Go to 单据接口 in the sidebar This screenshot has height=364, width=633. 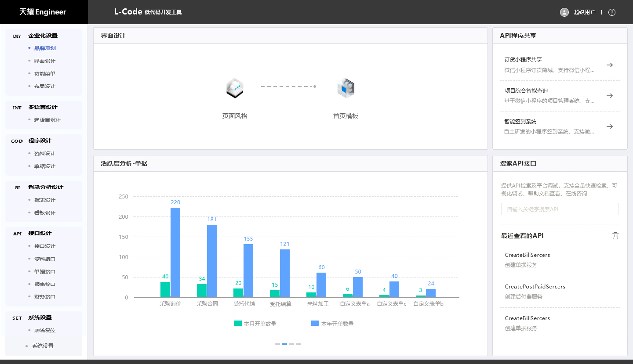[45, 271]
